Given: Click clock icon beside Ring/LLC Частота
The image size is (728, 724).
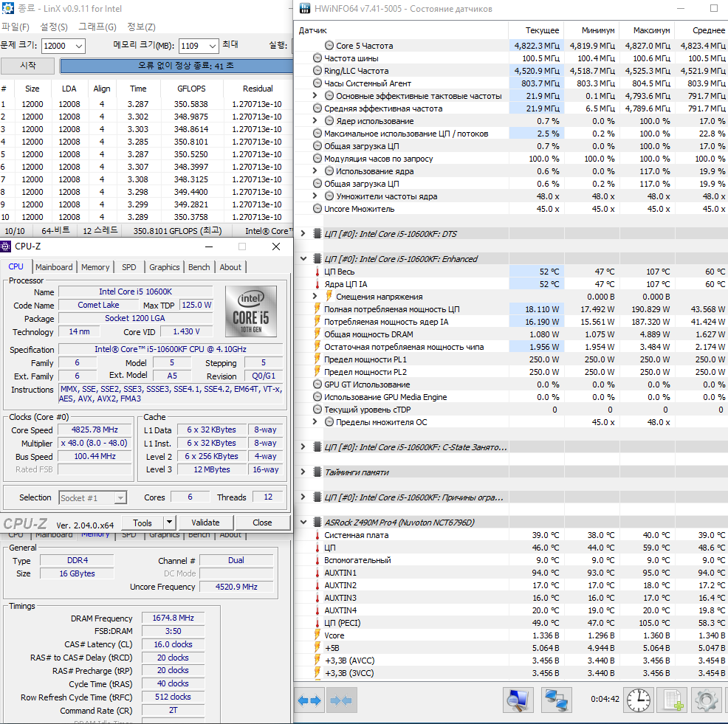Looking at the screenshot, I should [317, 71].
